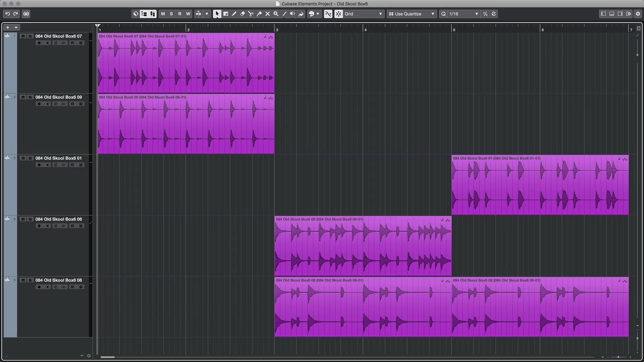644x362 pixels.
Task: Select audio clip 084 Old Skool Box6 06
Action: click(363, 246)
